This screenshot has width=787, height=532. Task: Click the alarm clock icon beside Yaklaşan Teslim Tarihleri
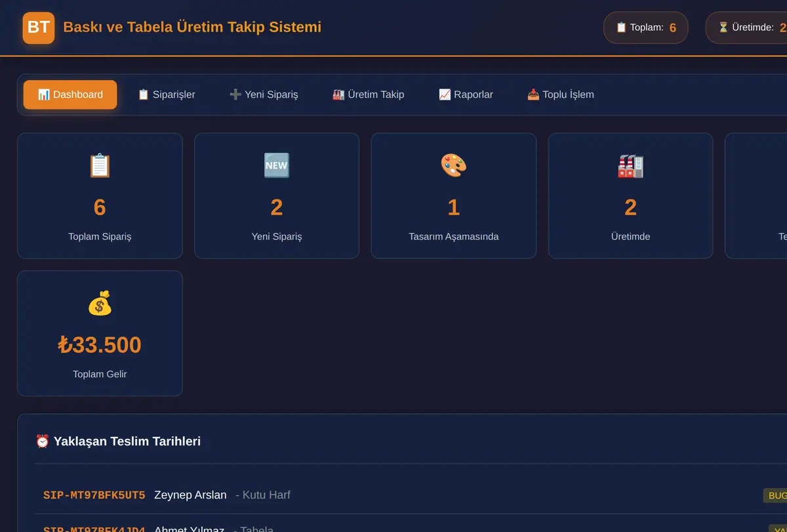coord(43,441)
